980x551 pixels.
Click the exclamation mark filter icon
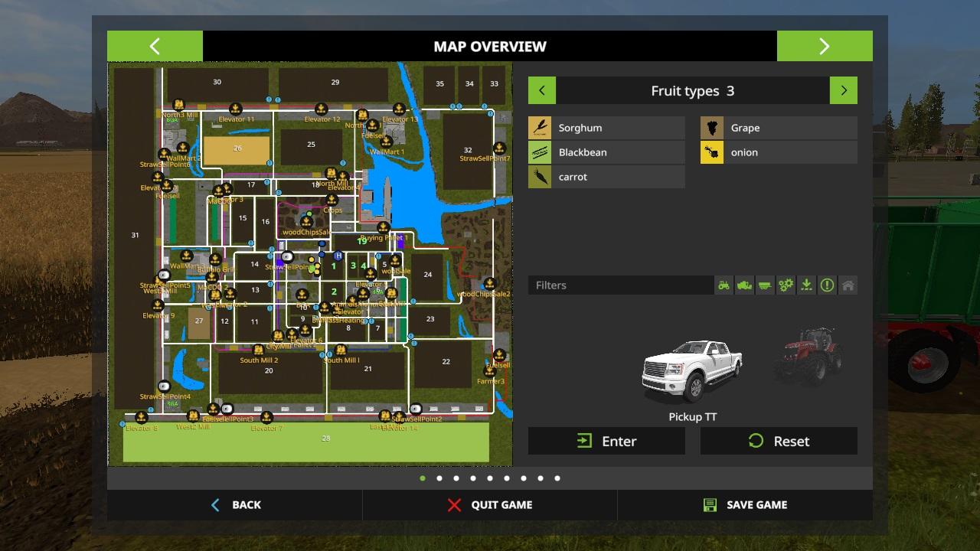tap(827, 285)
